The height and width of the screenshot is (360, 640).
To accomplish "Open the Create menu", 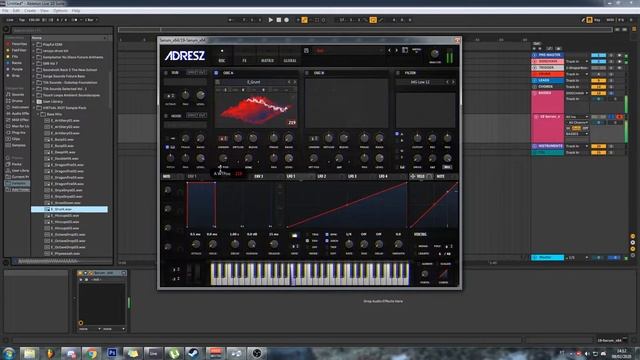I will pos(30,11).
